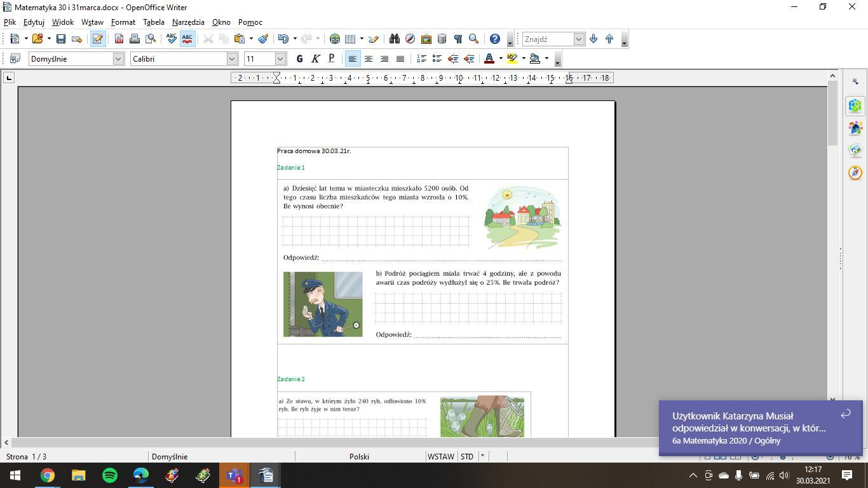The height and width of the screenshot is (488, 868).
Task: Apply the yellow highlighting color
Action: 512,58
